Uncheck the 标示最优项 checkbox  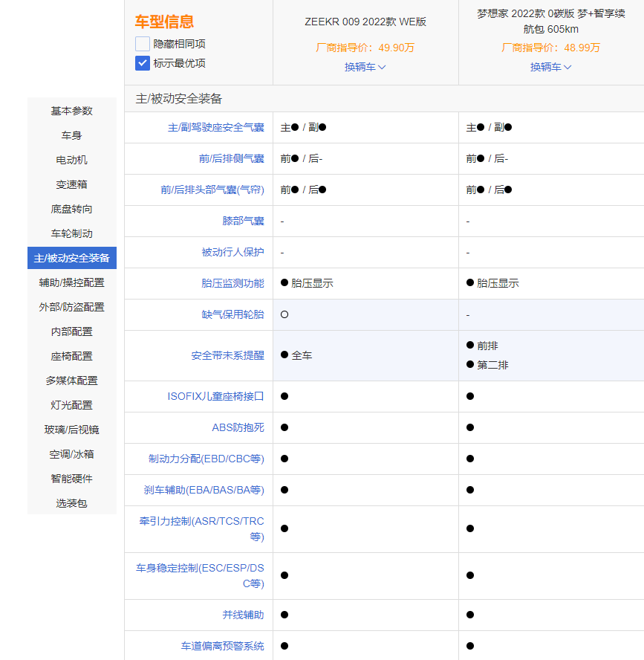point(143,63)
